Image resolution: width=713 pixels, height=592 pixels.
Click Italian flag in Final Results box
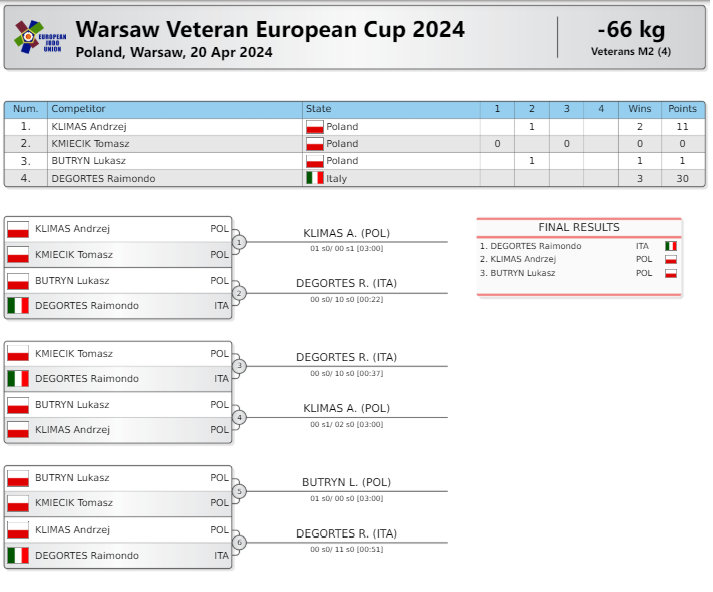[x=671, y=246]
